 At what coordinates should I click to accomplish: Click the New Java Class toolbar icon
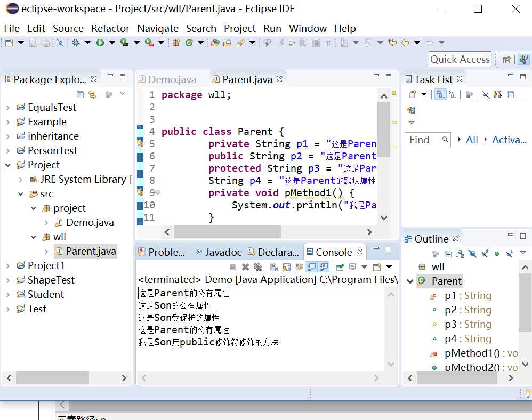189,43
